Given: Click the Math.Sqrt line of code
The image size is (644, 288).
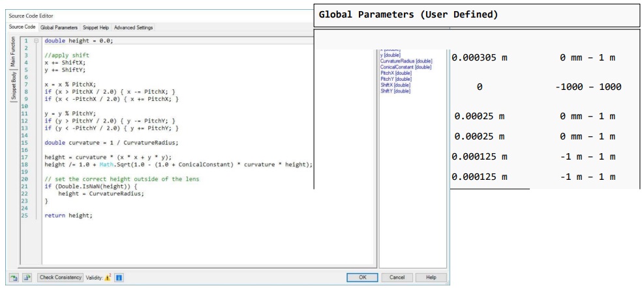Looking at the screenshot, I should tap(178, 164).
